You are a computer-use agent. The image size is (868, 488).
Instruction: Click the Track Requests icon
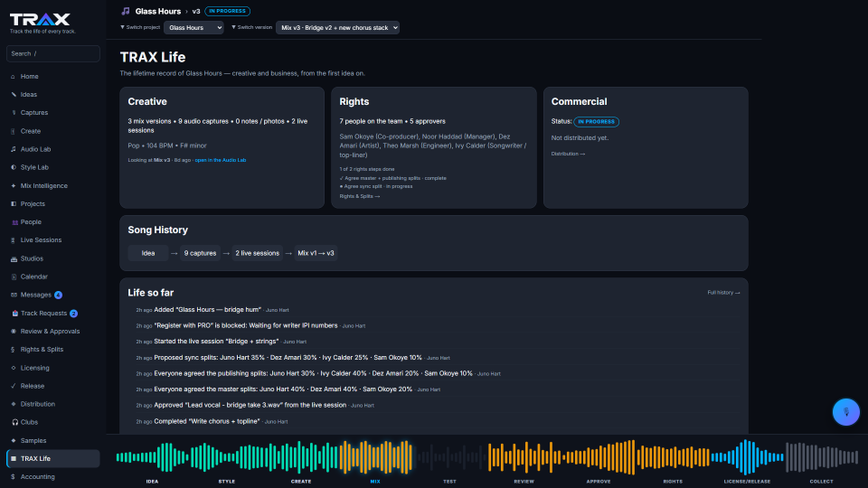(15, 314)
